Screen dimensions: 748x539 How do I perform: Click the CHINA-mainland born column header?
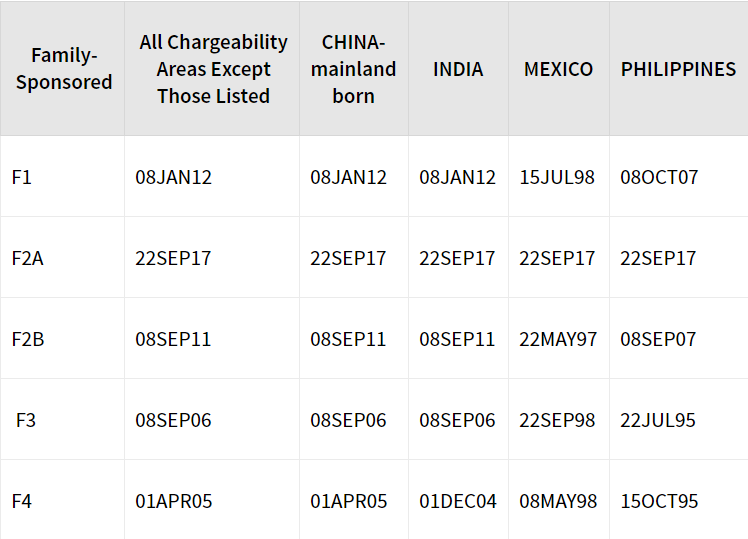[353, 69]
